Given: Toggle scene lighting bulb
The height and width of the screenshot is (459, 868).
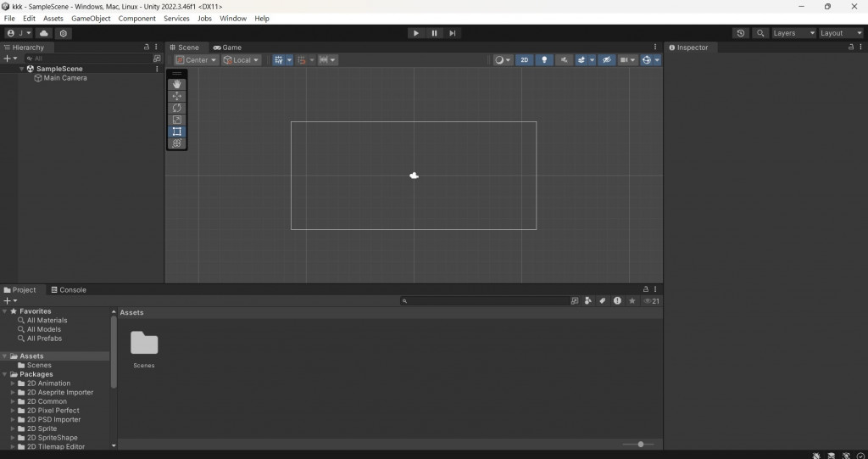Looking at the screenshot, I should pos(544,60).
